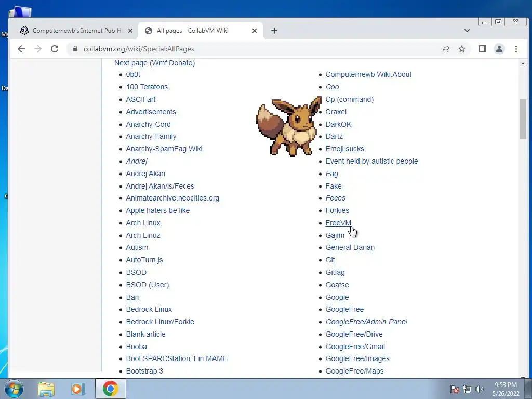The image size is (532, 399).
Task: Open the Arch Linuz link
Action: pyautogui.click(x=143, y=235)
